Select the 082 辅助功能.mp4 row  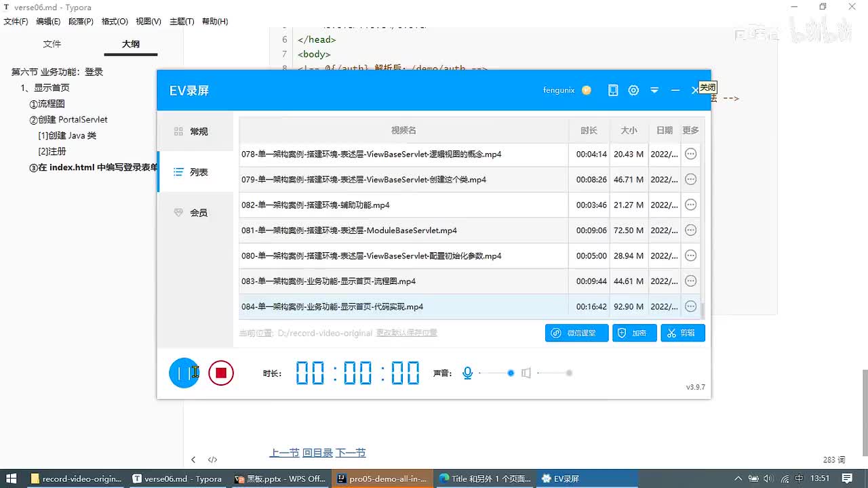[x=469, y=205]
